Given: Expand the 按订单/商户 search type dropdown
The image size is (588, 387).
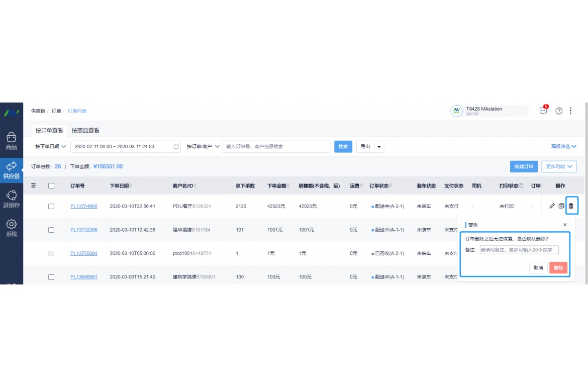Looking at the screenshot, I should [x=203, y=147].
